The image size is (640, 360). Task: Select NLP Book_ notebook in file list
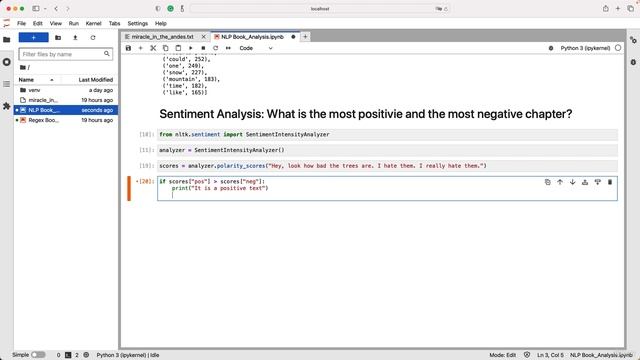coord(66,110)
